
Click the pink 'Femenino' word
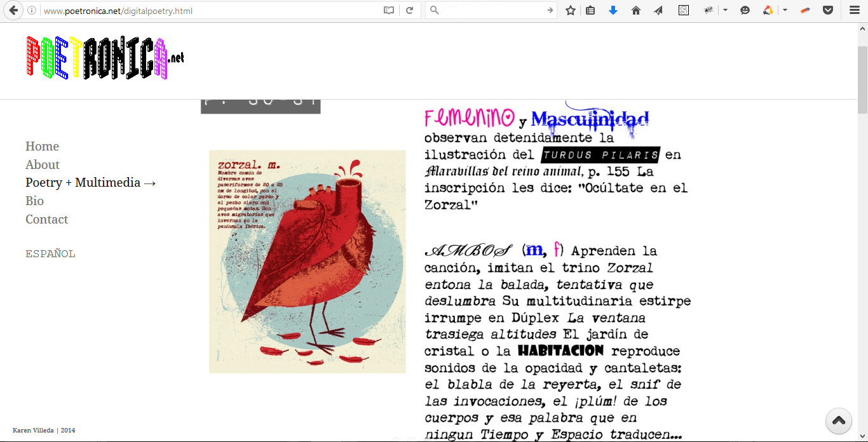pyautogui.click(x=470, y=118)
